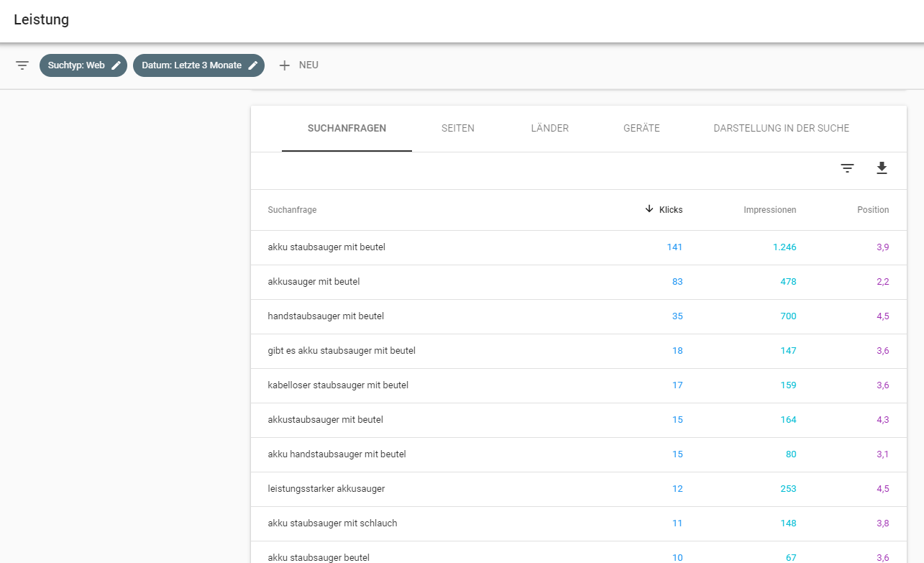Click pencil icon on Suchtyp: Web chip

tap(116, 65)
